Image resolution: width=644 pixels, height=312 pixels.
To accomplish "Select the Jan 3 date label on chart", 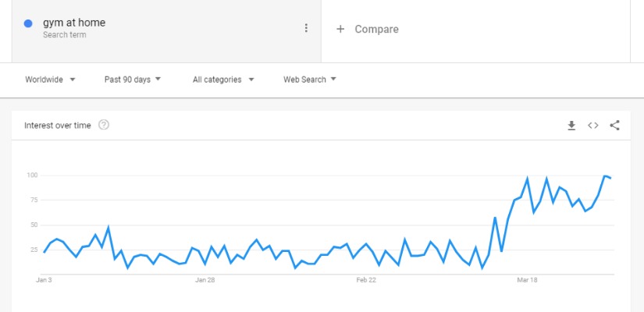I will tap(44, 280).
